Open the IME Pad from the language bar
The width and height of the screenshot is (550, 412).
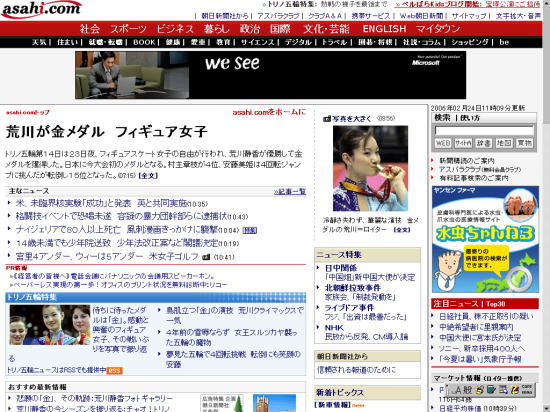(479, 389)
